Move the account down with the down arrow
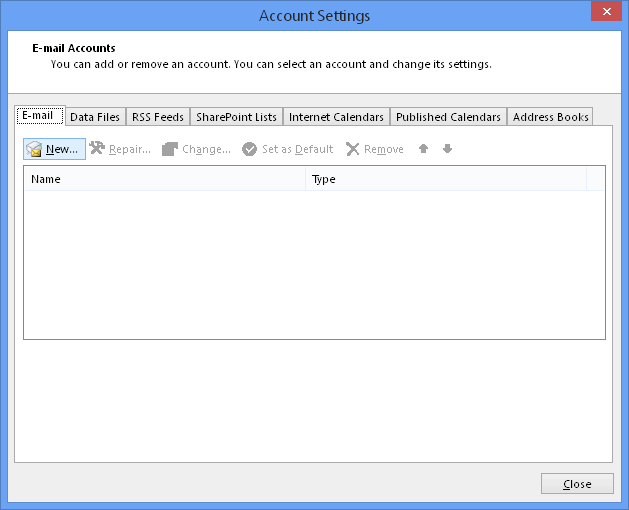Screen dimensions: 629x510 point(447,149)
